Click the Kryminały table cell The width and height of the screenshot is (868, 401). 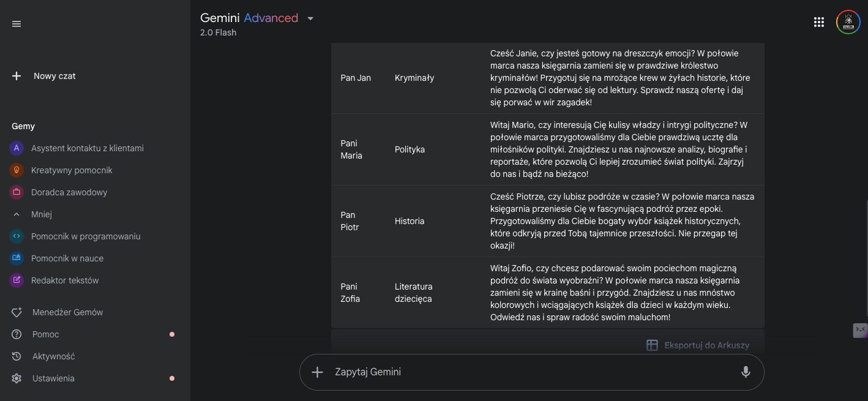(414, 78)
